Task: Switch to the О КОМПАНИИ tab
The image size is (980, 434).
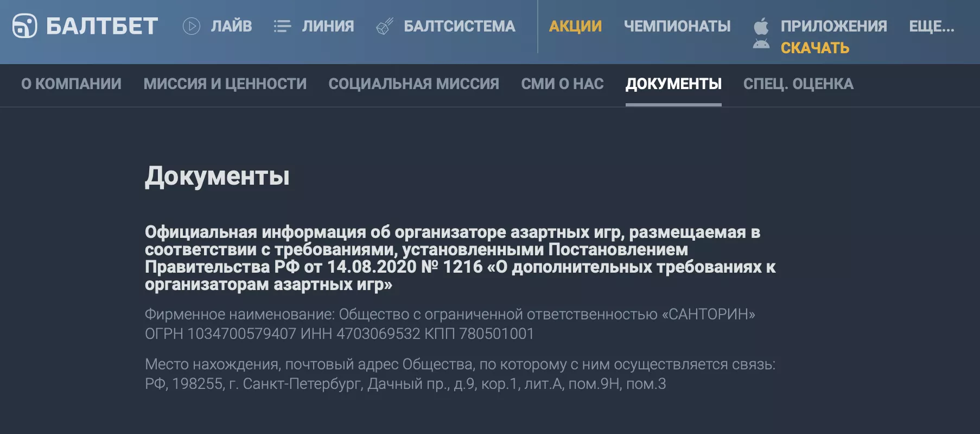Action: pos(71,84)
